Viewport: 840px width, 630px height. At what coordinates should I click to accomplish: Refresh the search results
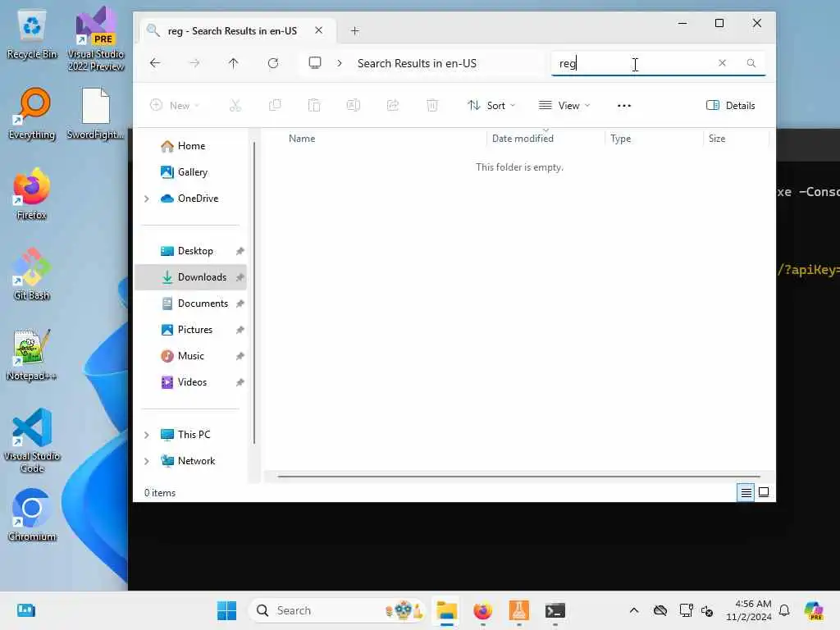[273, 63]
